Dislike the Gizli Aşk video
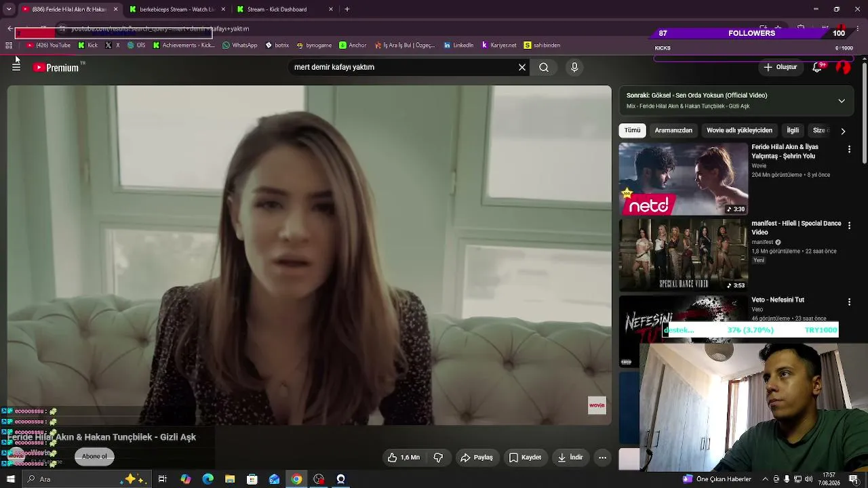 tap(438, 457)
